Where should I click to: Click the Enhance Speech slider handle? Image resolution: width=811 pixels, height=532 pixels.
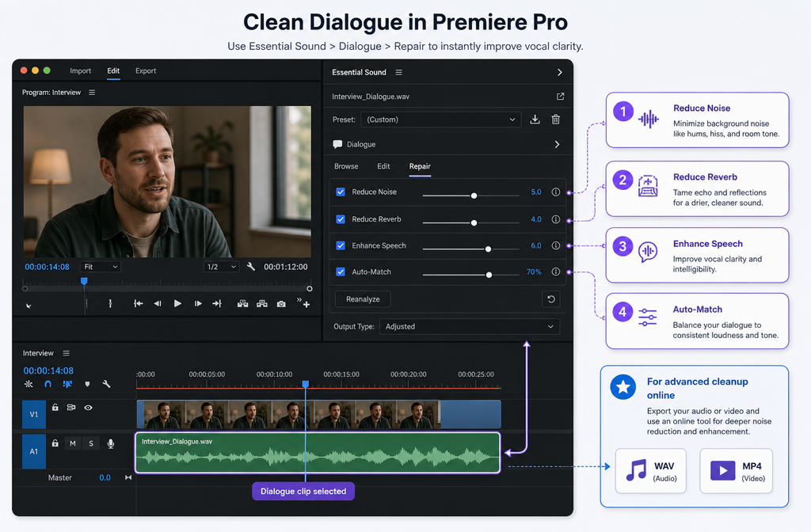[x=488, y=249]
